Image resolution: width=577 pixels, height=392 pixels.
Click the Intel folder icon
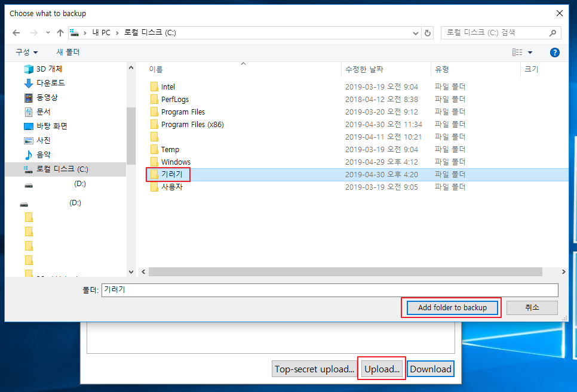pos(154,87)
